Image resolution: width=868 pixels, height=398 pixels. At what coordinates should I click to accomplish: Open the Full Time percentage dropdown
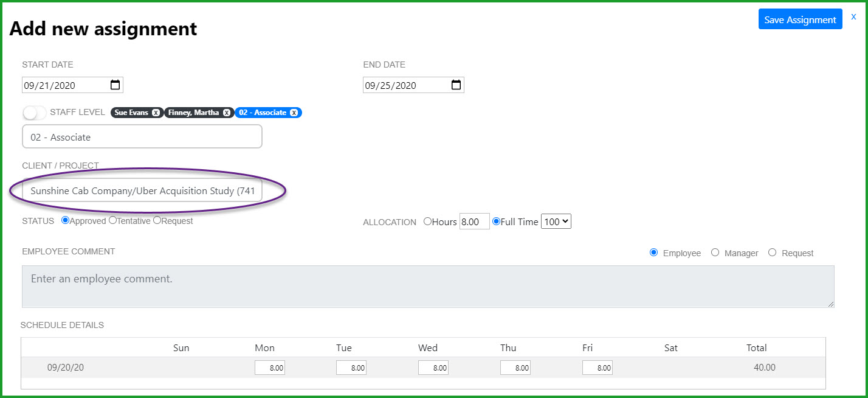tap(556, 222)
